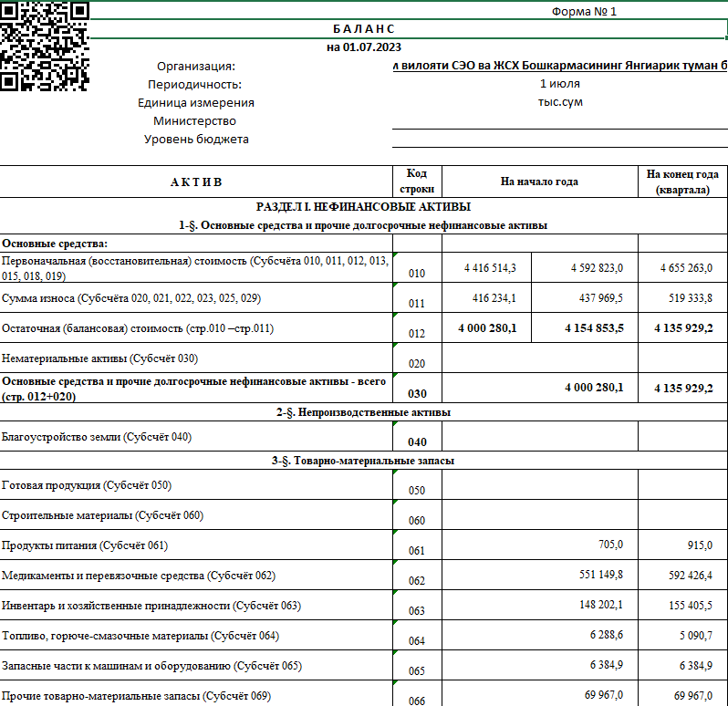Select the 'Министерство' label
728x706 pixels.
tap(195, 121)
